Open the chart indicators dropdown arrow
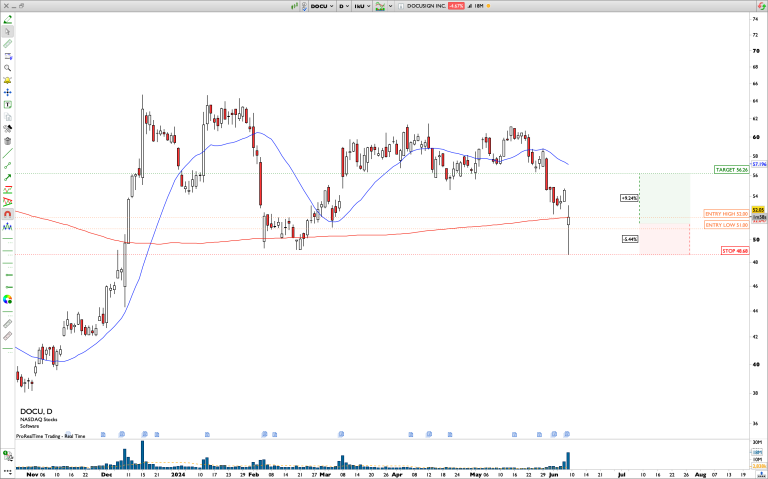This screenshot has height=479, width=768. 389,6
